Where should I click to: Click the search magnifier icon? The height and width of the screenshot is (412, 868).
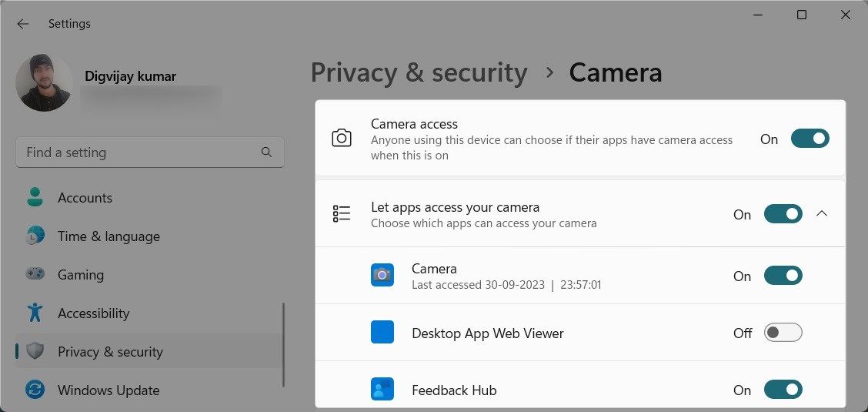266,152
